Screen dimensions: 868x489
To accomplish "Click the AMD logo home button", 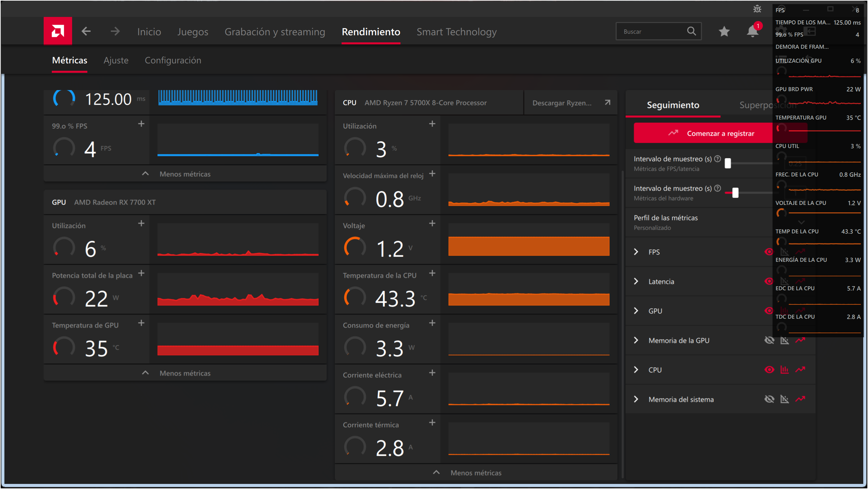I will tap(58, 31).
